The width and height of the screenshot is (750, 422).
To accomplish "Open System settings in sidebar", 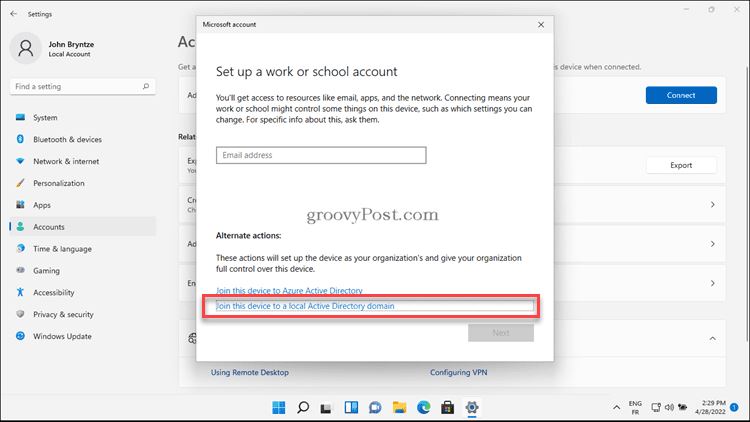I will click(82, 117).
